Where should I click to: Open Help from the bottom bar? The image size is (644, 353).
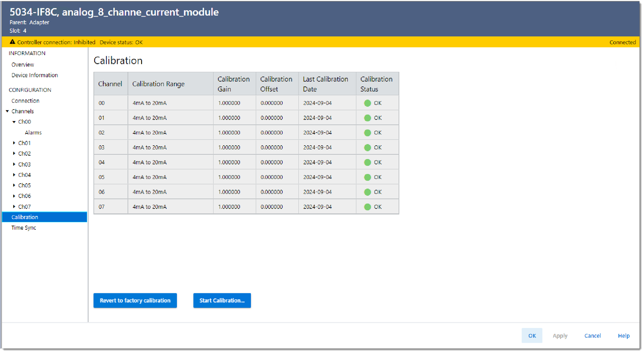[x=623, y=336]
